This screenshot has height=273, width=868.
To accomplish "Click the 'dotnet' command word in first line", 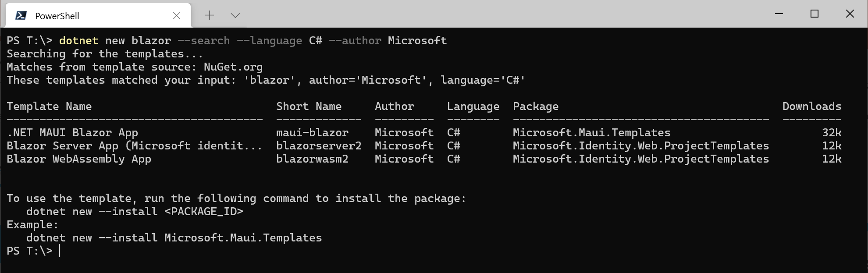I will [x=78, y=41].
